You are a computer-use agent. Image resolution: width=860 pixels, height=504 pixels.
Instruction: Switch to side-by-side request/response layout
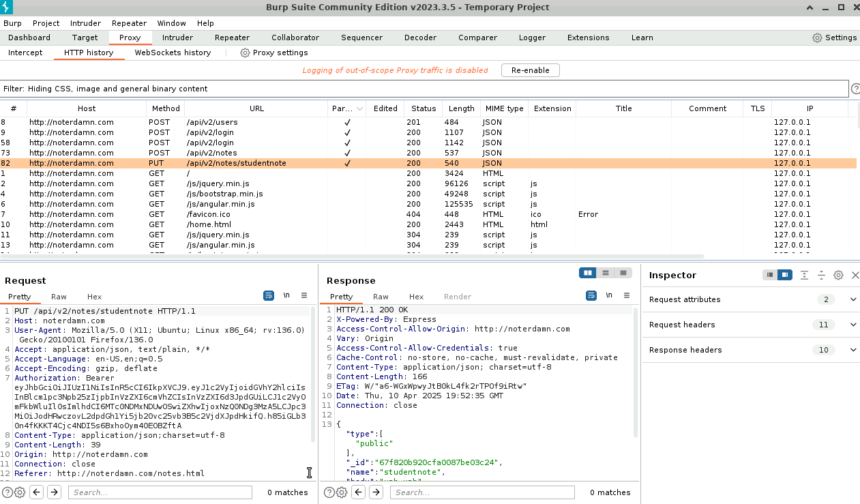[x=587, y=273]
